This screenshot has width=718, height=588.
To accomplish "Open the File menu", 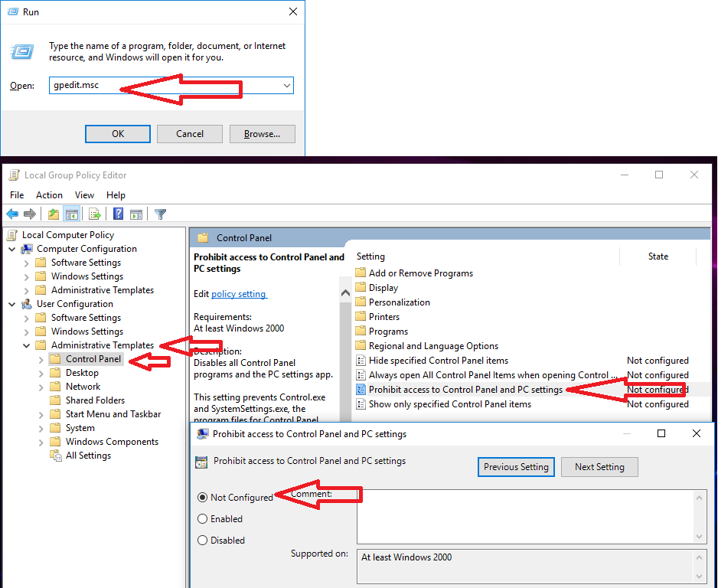I will click(17, 195).
